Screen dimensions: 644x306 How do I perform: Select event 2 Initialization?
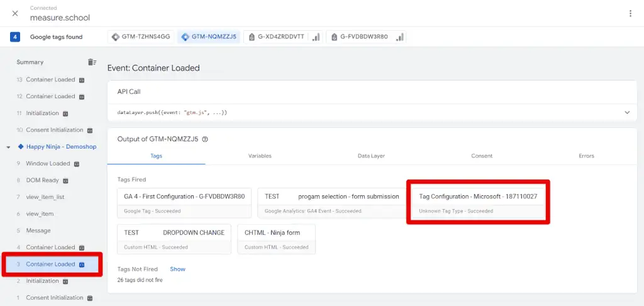tap(42, 281)
